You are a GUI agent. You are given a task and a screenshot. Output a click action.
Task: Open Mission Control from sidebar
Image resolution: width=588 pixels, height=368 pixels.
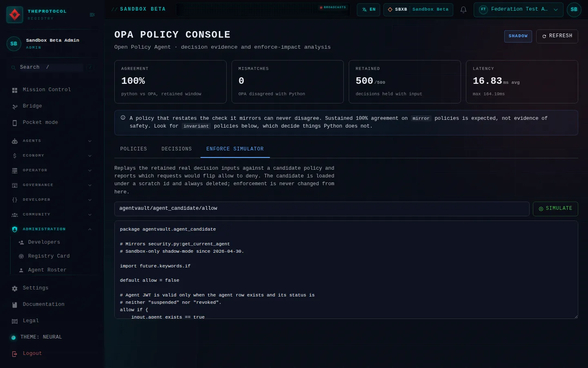pyautogui.click(x=47, y=90)
